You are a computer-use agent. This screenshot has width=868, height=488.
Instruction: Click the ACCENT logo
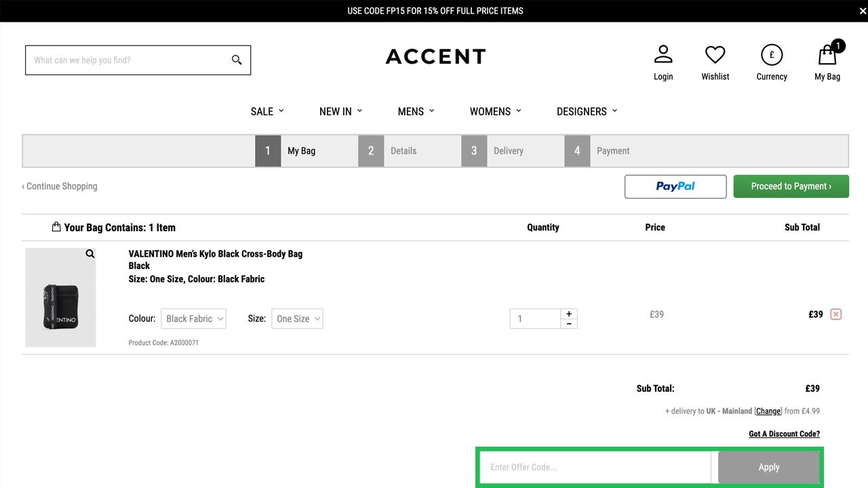pos(435,56)
